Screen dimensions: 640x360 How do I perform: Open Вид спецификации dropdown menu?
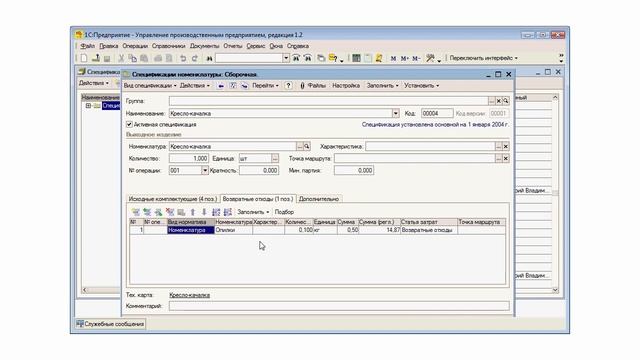click(150, 86)
